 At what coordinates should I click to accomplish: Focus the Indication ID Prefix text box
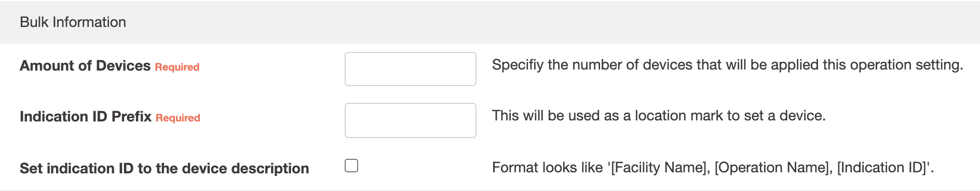point(410,120)
